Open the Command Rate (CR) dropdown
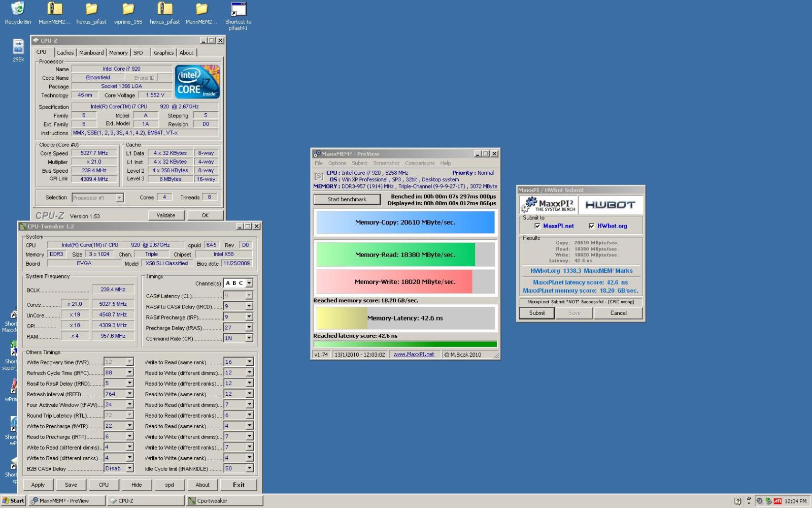 tap(249, 338)
